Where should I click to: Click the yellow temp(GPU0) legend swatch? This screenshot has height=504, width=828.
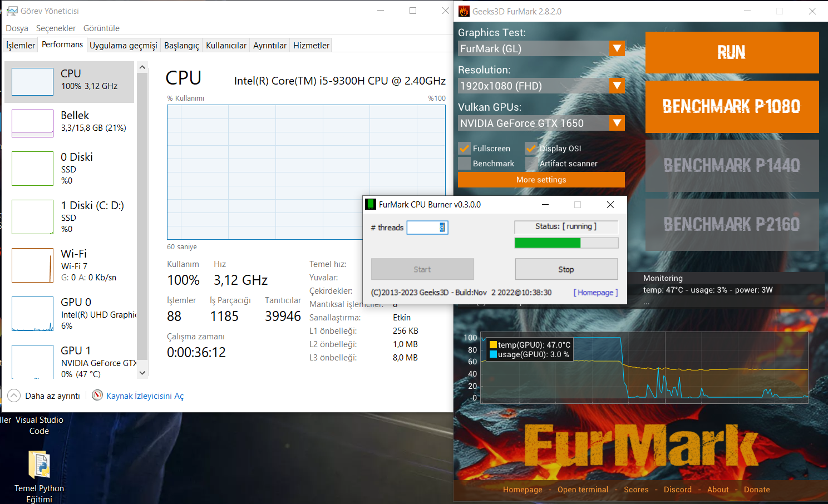click(493, 345)
